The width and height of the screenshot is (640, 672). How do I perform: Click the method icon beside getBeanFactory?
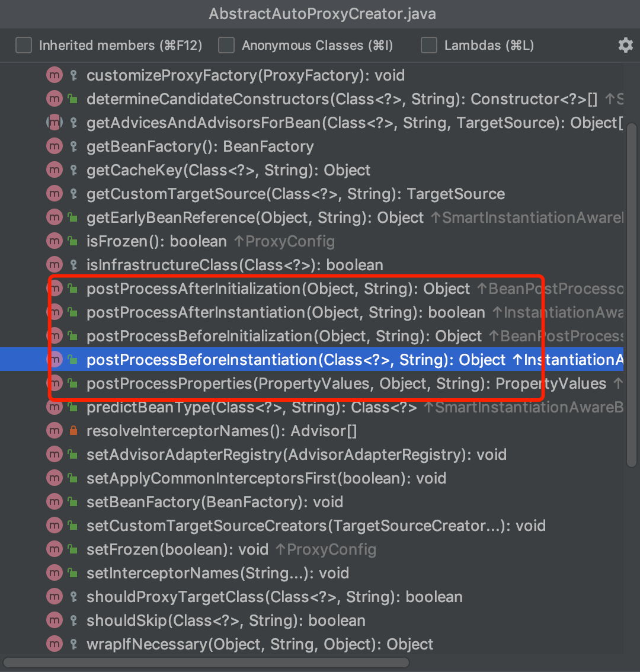pos(54,146)
